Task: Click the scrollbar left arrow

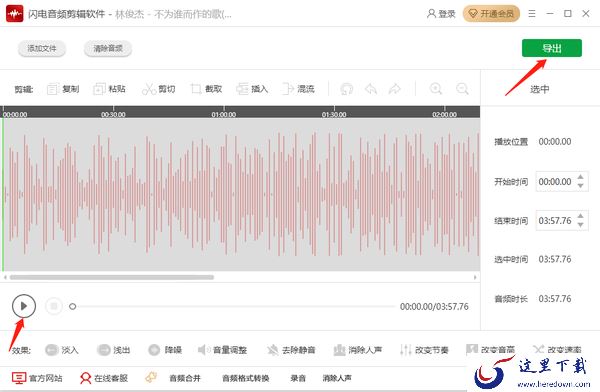Action: (5, 277)
